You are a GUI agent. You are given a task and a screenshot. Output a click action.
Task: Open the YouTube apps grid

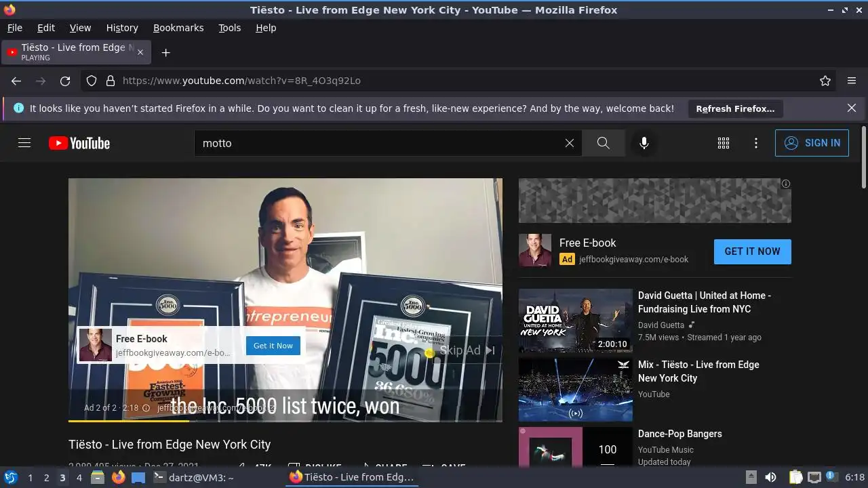[x=724, y=143]
